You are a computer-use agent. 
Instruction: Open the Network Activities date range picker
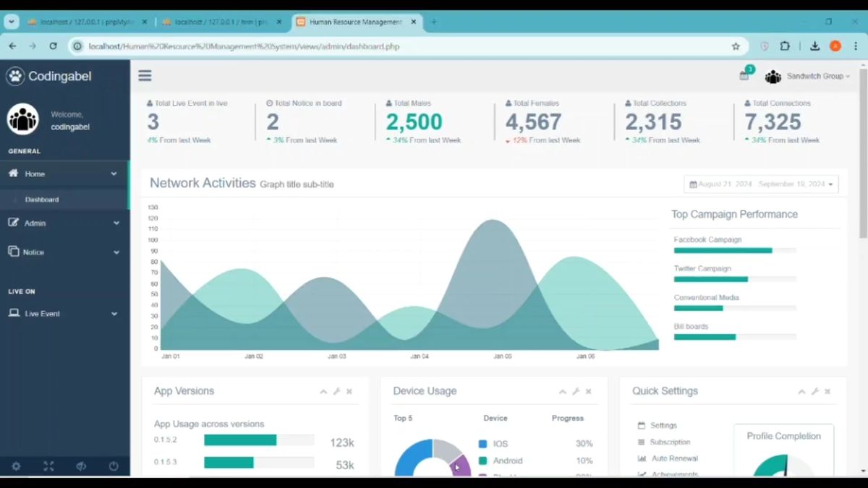click(x=761, y=184)
